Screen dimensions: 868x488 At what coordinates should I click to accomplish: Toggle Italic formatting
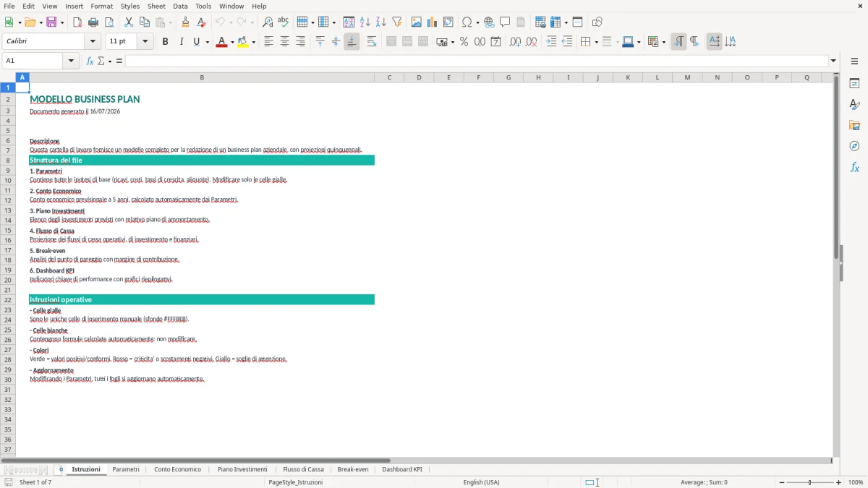point(182,42)
